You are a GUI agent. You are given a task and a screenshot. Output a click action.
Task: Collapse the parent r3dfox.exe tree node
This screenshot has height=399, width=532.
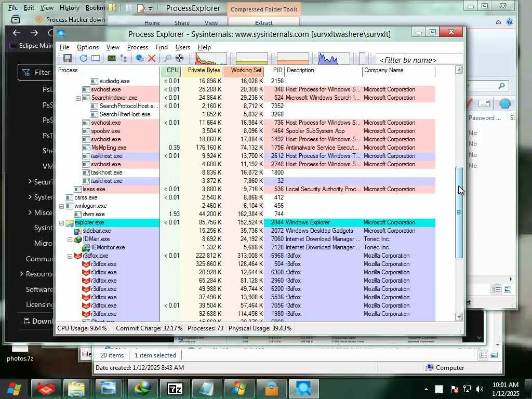[70, 256]
